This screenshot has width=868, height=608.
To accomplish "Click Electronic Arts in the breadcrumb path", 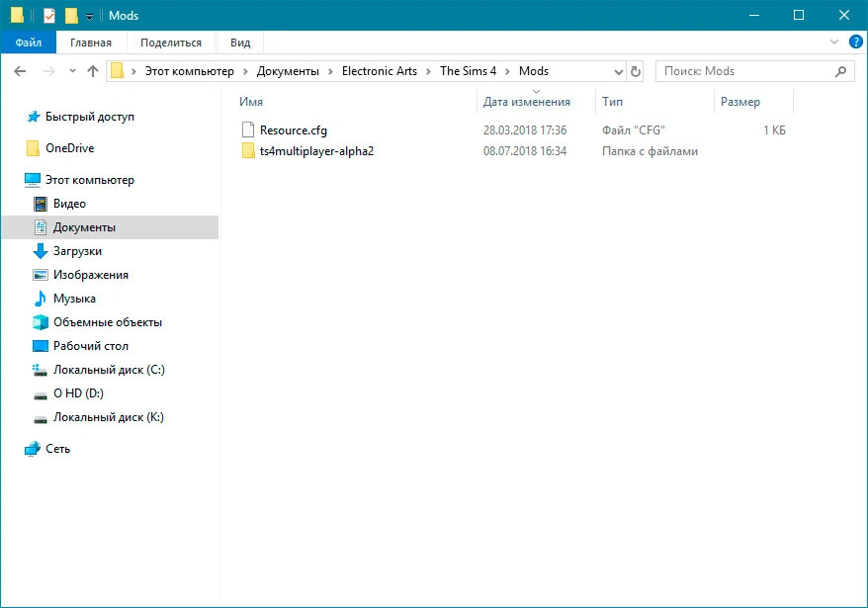I will point(380,71).
